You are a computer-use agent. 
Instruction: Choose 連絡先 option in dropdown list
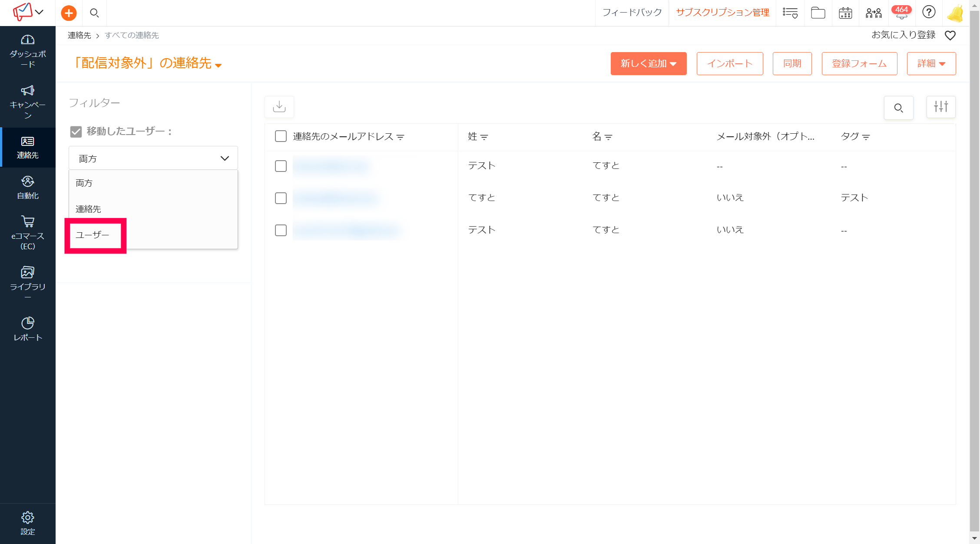pyautogui.click(x=88, y=209)
